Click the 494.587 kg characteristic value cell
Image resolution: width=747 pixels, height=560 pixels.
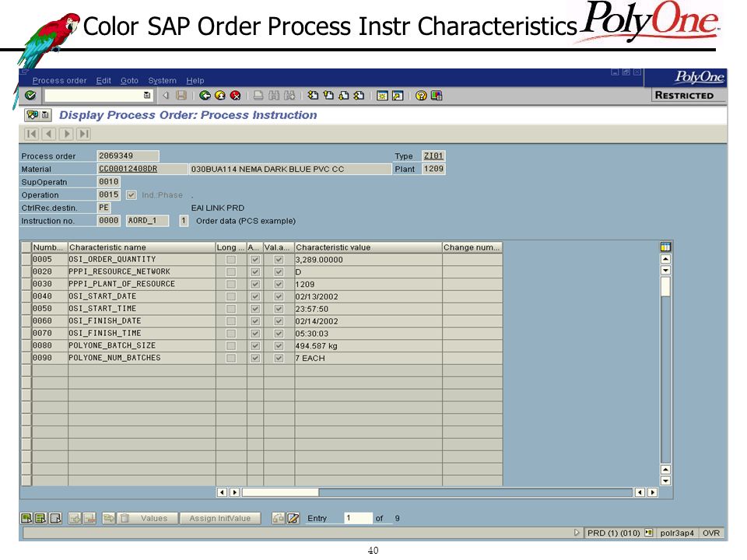tap(368, 345)
